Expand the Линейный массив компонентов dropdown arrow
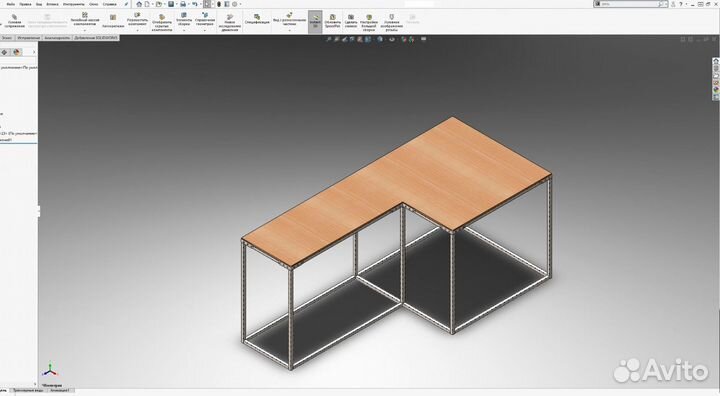 [x=85, y=30]
